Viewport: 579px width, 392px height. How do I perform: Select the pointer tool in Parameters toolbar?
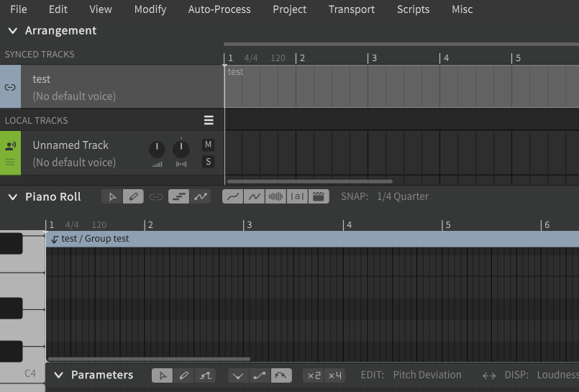click(x=162, y=375)
